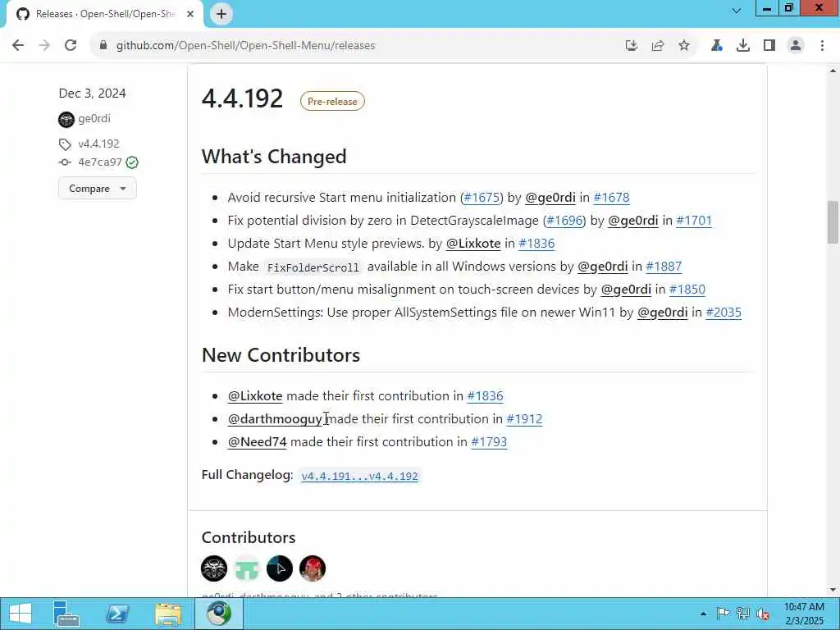Open pull request #1912
The image size is (840, 630).
(x=524, y=419)
